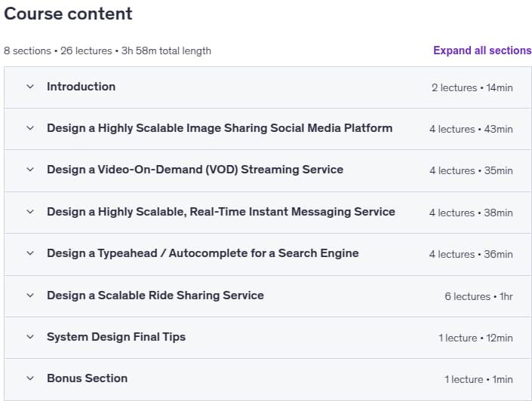Select Design a Typeahead / Autocomplete title
The width and height of the screenshot is (532, 401).
coord(202,253)
